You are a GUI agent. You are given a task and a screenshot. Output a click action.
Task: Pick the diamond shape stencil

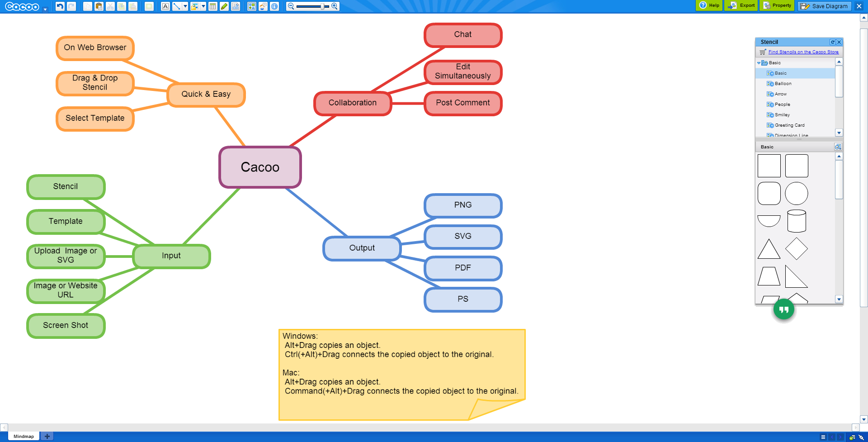(797, 249)
